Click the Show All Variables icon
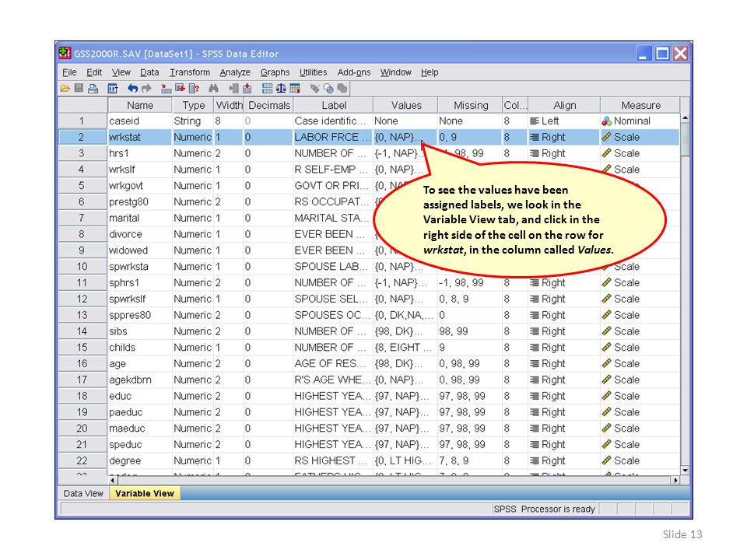This screenshot has width=747, height=560. click(x=342, y=88)
